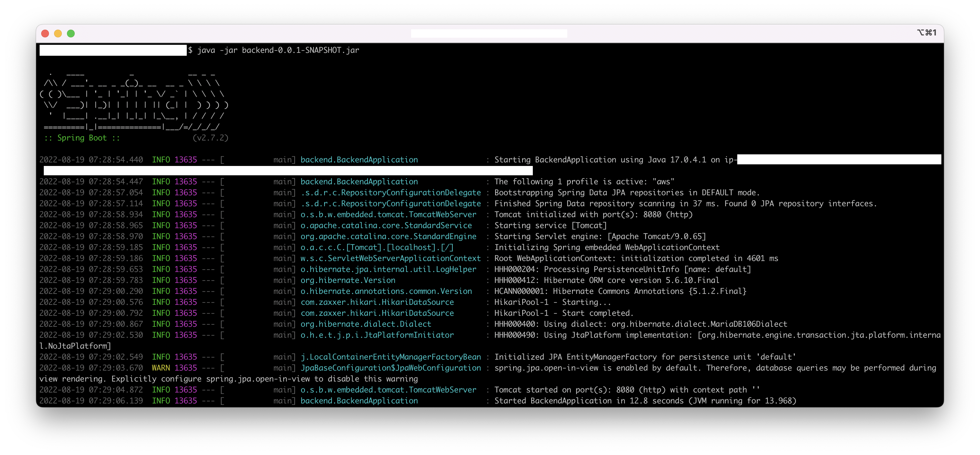Click timestamp '2022-08-19 07:28:54.440'
The height and width of the screenshot is (455, 980).
tap(91, 160)
